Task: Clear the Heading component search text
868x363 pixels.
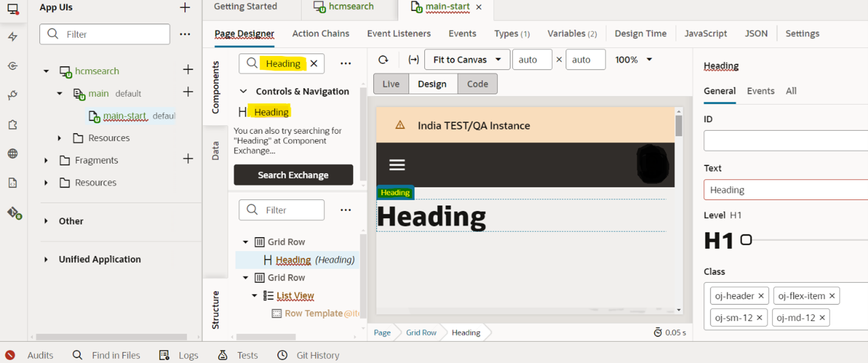Action: coord(314,63)
